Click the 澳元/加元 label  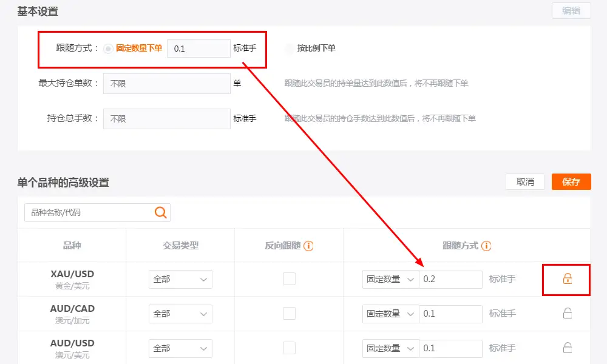tap(72, 321)
